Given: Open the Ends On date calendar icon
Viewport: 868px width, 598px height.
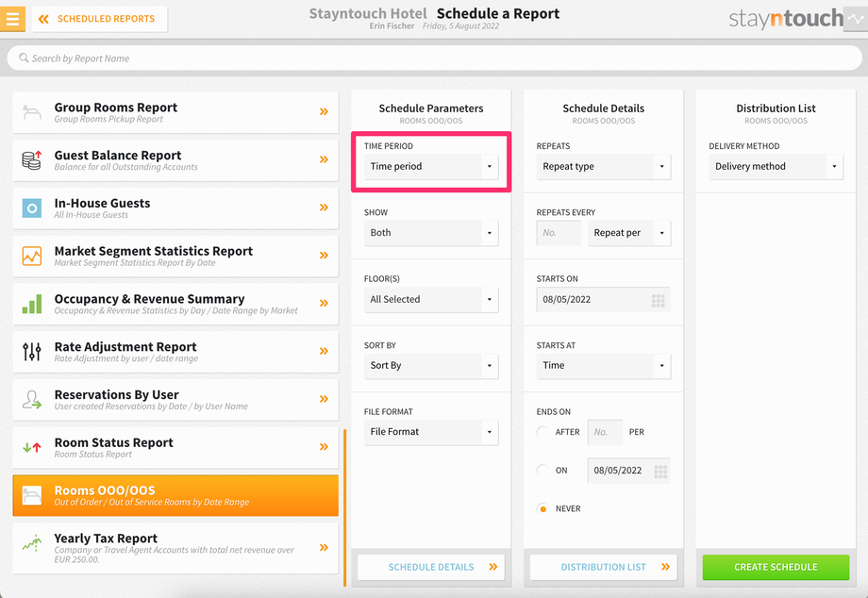Looking at the screenshot, I should (x=660, y=472).
